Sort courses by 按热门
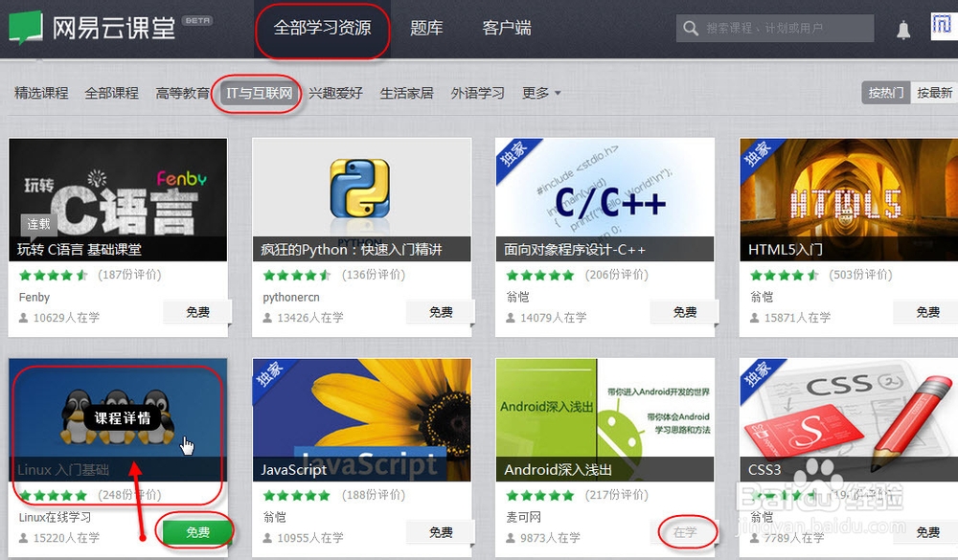This screenshot has width=958, height=560. [886, 93]
